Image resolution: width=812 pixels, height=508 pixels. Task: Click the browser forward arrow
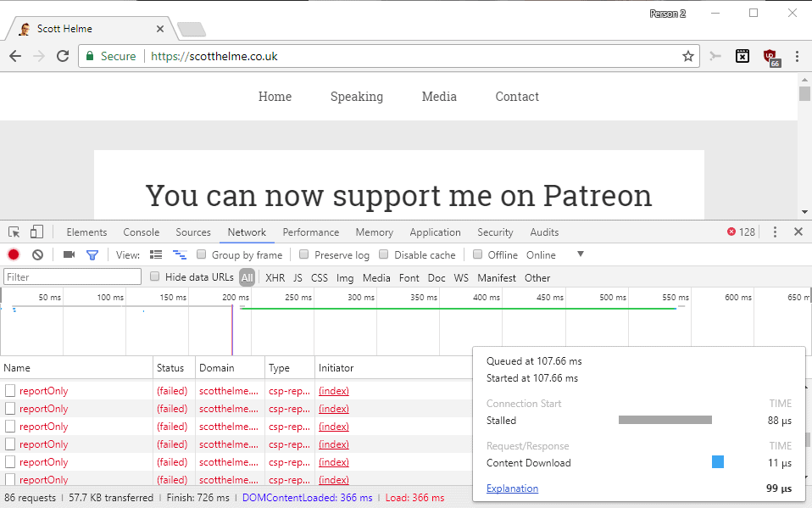(39, 56)
